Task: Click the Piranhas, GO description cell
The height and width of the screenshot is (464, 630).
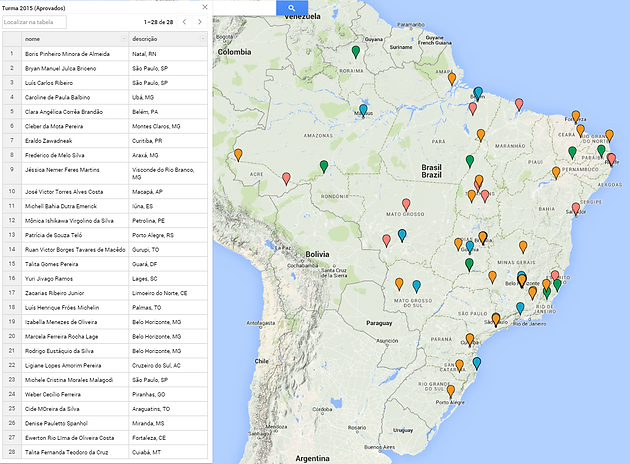Action: (x=168, y=394)
